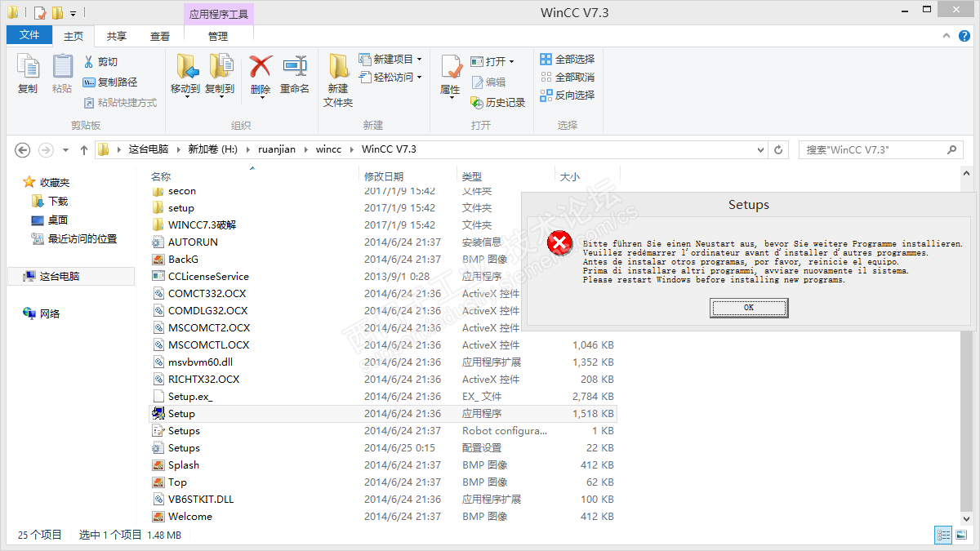
Task: Click '新加卷 (H:)' in address path
Action: click(x=212, y=149)
